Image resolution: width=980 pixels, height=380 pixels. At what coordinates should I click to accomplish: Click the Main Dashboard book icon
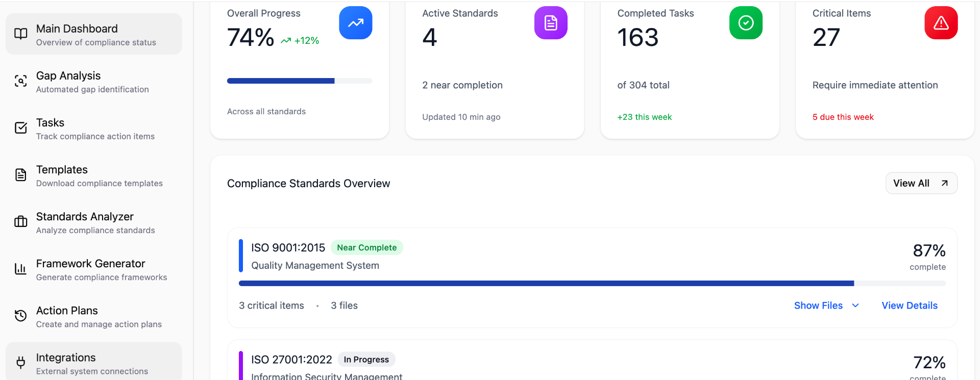click(20, 34)
